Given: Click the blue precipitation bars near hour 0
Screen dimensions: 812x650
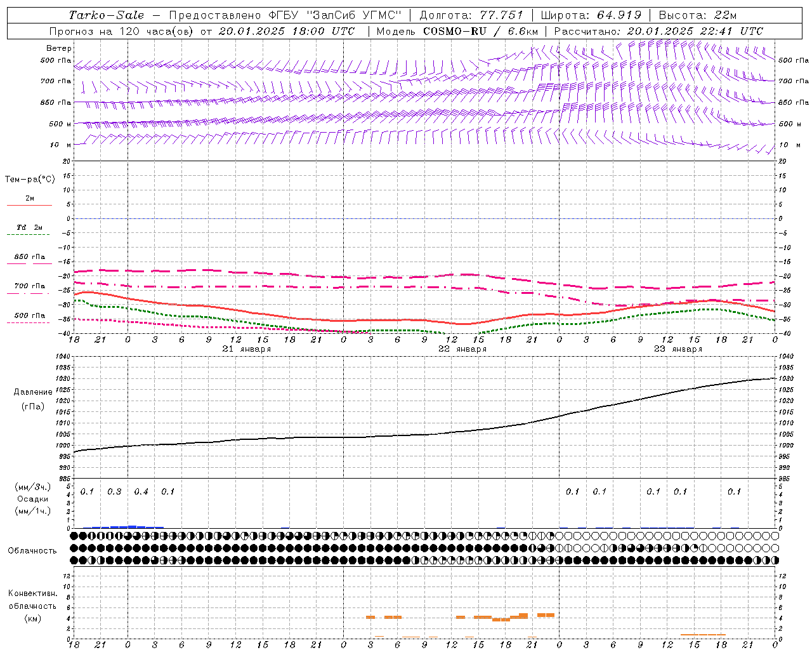Looking at the screenshot, I should pos(124,526).
